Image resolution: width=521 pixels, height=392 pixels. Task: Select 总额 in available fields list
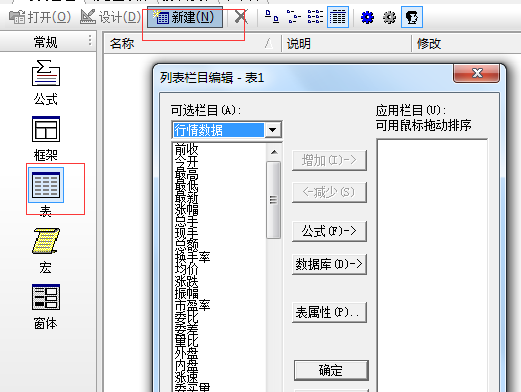[x=187, y=246]
